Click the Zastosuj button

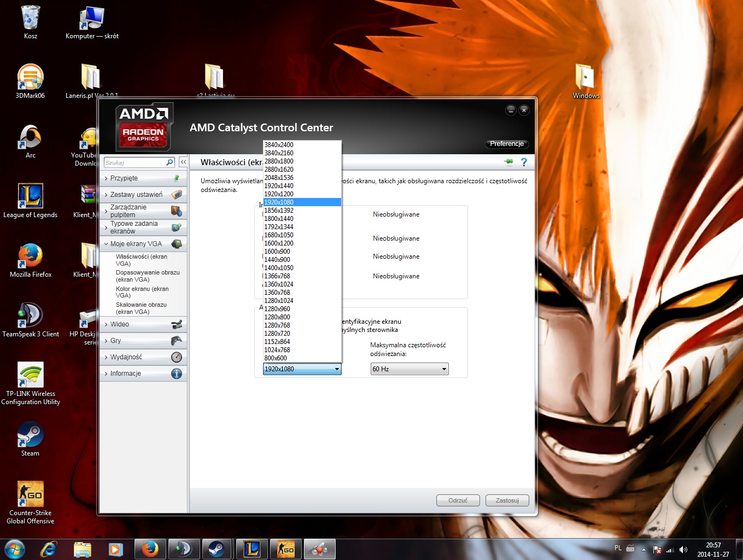click(x=507, y=500)
